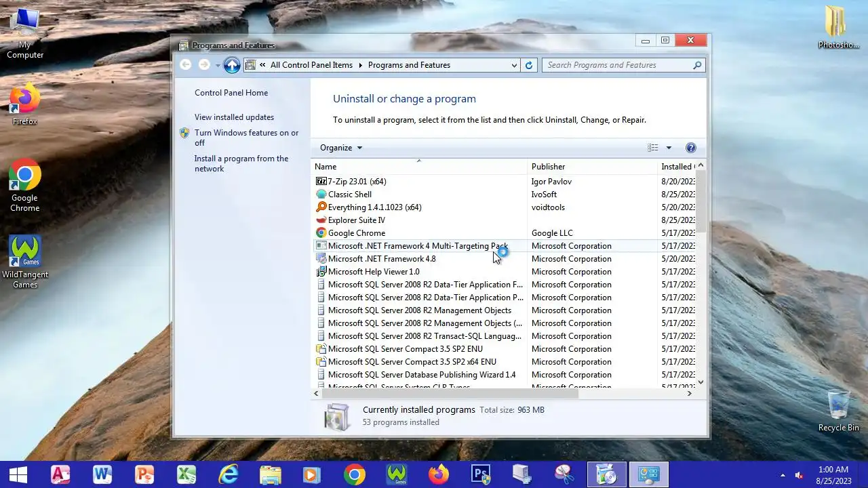Launch Internet Explorer from the taskbar
868x488 pixels.
(x=229, y=474)
